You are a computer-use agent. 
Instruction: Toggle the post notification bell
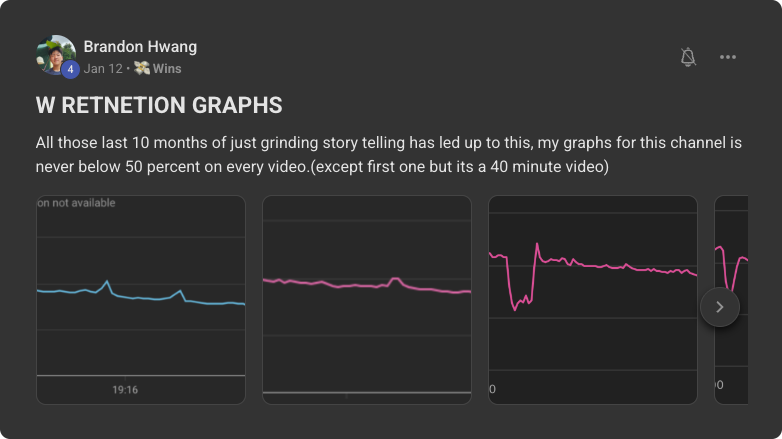(x=688, y=57)
